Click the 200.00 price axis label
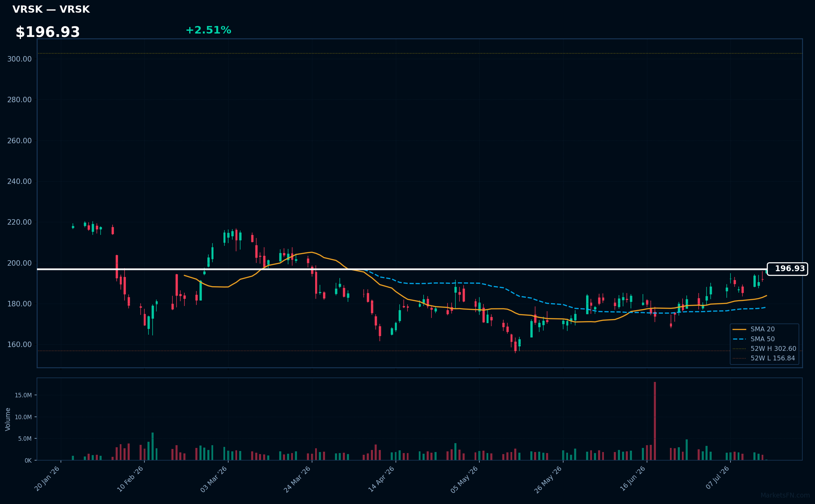The height and width of the screenshot is (504, 815). (20, 263)
